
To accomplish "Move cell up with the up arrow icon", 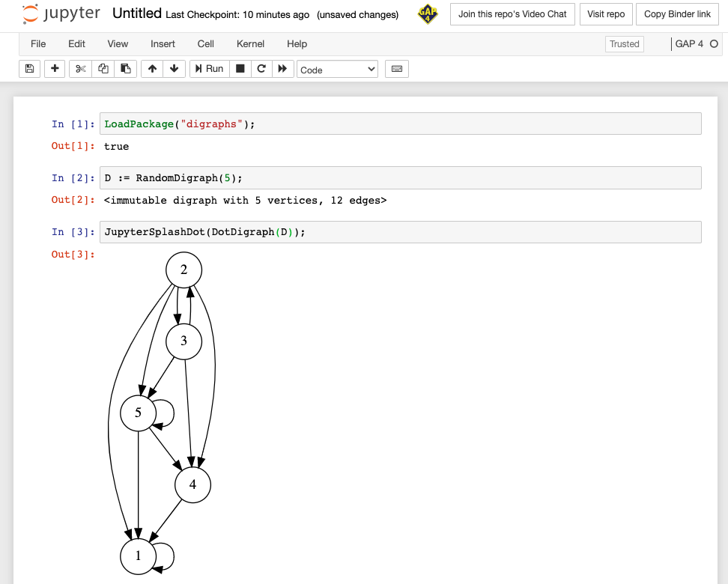I will [x=151, y=68].
